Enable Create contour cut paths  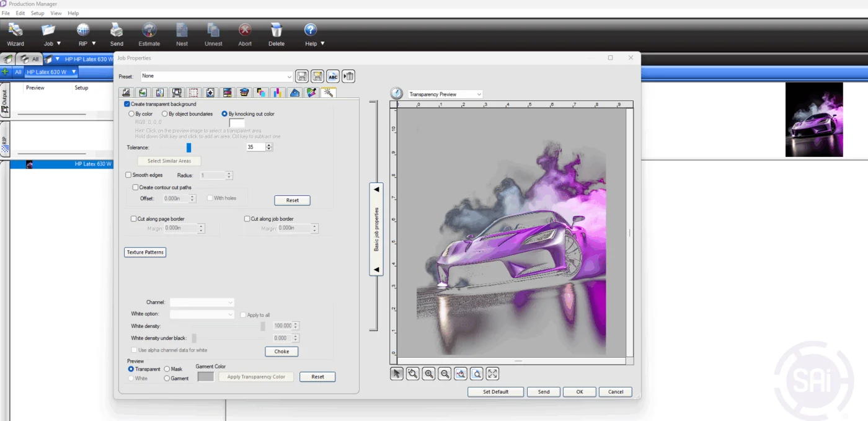click(136, 187)
